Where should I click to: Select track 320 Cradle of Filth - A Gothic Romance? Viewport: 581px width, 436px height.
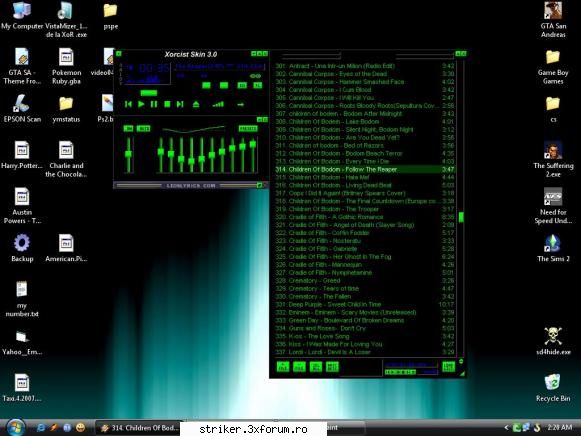pyautogui.click(x=365, y=217)
